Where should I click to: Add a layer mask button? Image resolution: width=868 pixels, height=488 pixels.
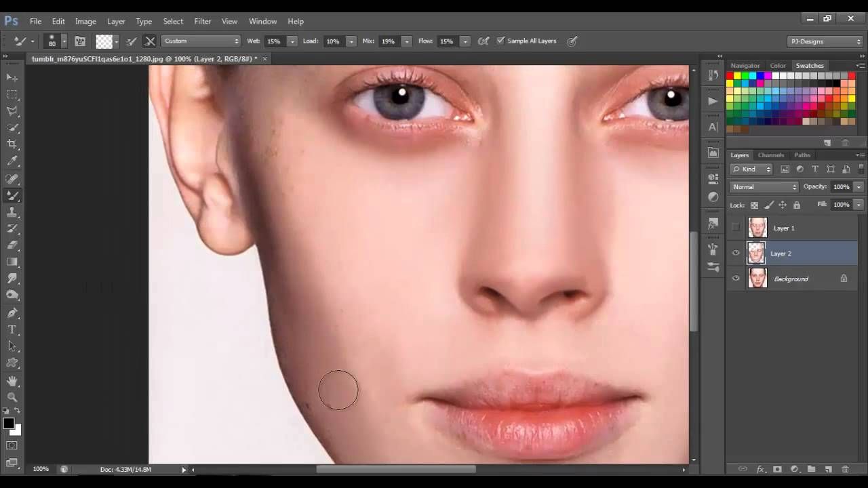click(x=777, y=469)
